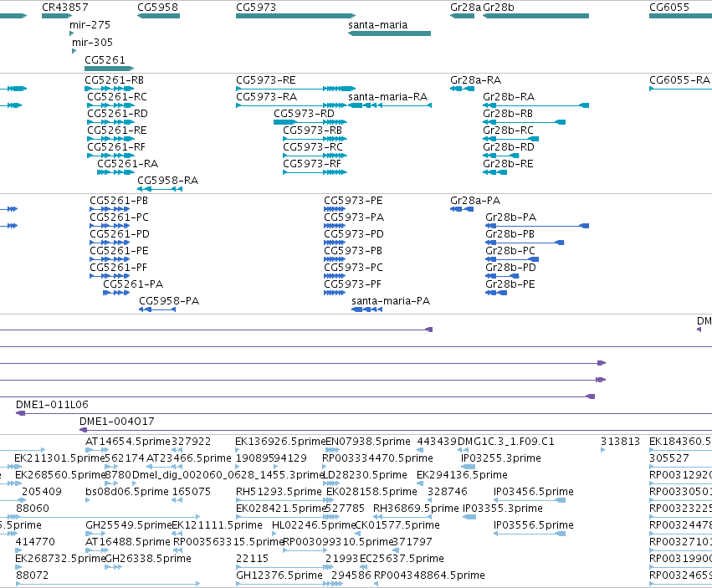Viewport: 712px width, 588px height.
Task: Click the mir-275 gene feature
Action: pyautogui.click(x=71, y=33)
